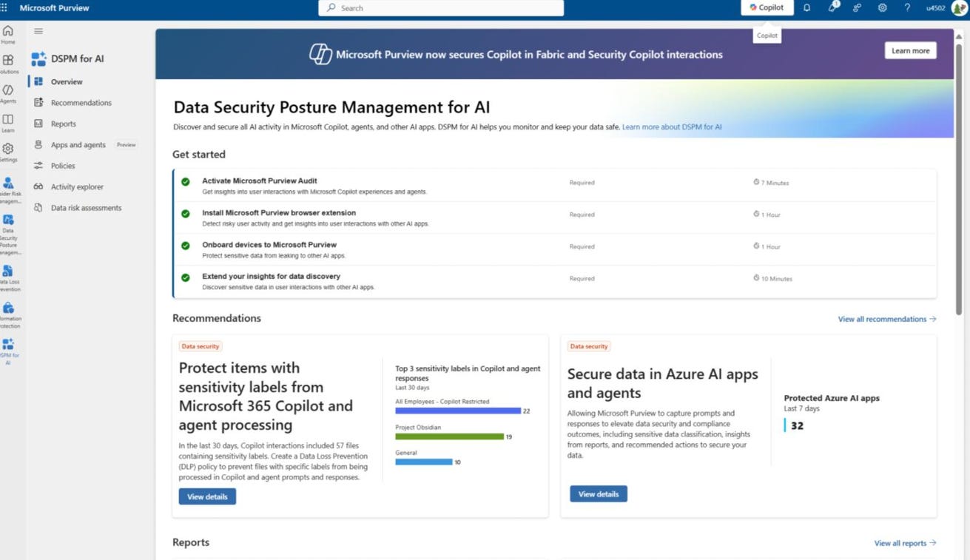Click green check for Onboard devices

click(x=186, y=246)
